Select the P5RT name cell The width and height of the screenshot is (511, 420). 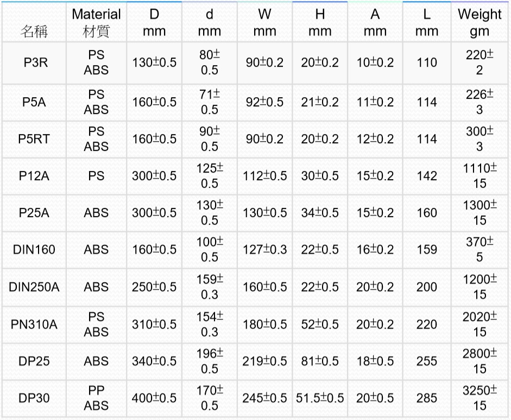[x=34, y=139]
